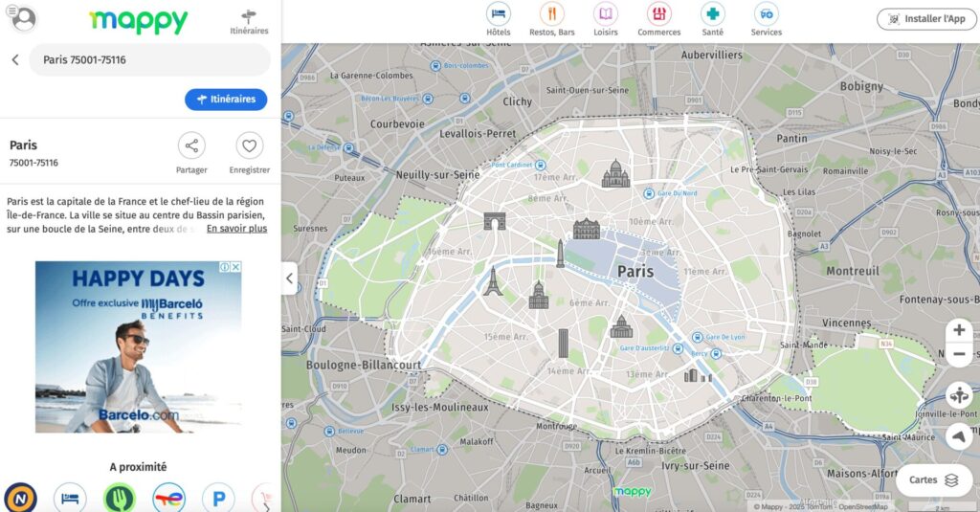Open the Cartes layers selector
The width and height of the screenshot is (980, 512).
(933, 480)
